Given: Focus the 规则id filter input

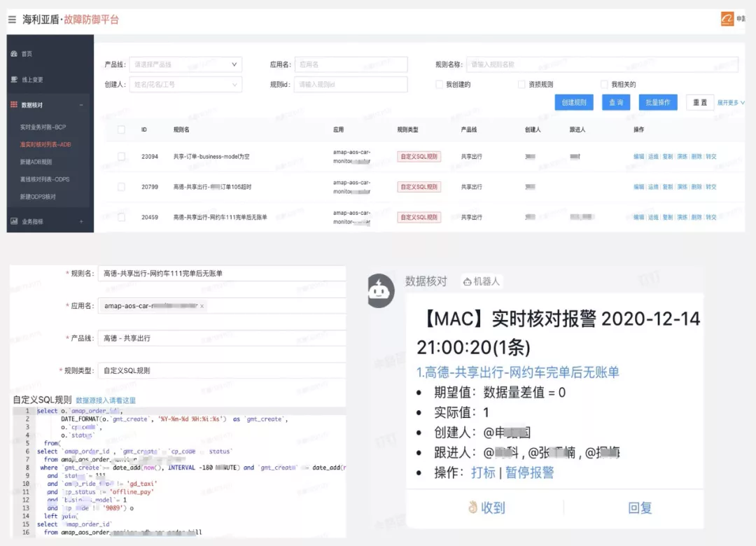Looking at the screenshot, I should pyautogui.click(x=351, y=85).
